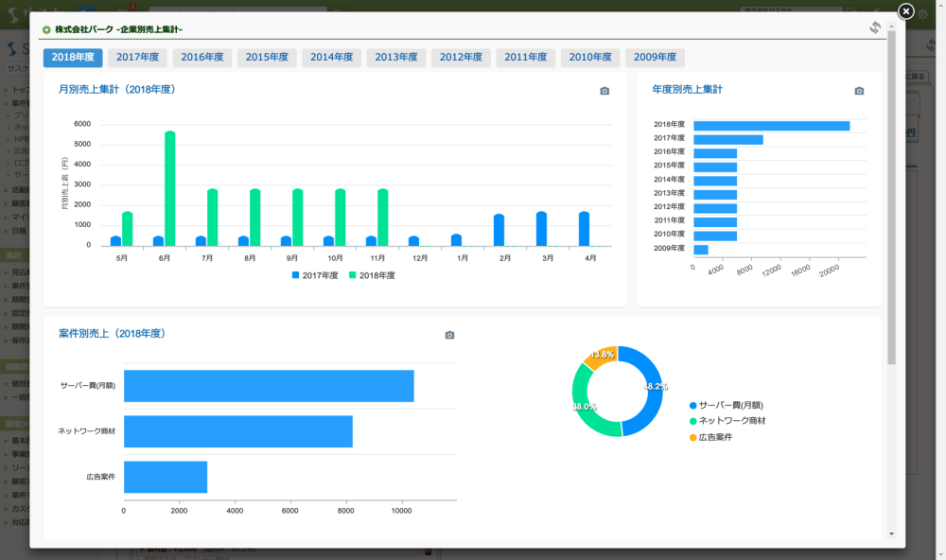Screen dimensions: 946x560
Task: Click the tall green 6月 bar
Action: tap(170, 189)
